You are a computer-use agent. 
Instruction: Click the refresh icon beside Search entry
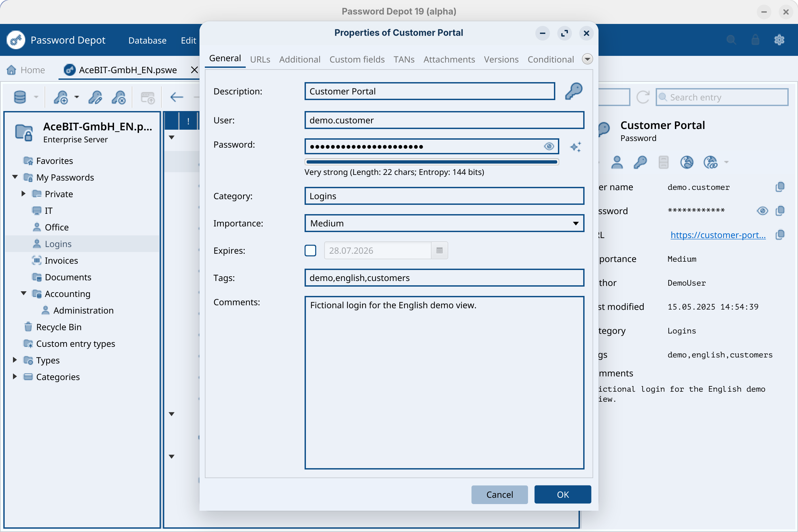coord(643,97)
